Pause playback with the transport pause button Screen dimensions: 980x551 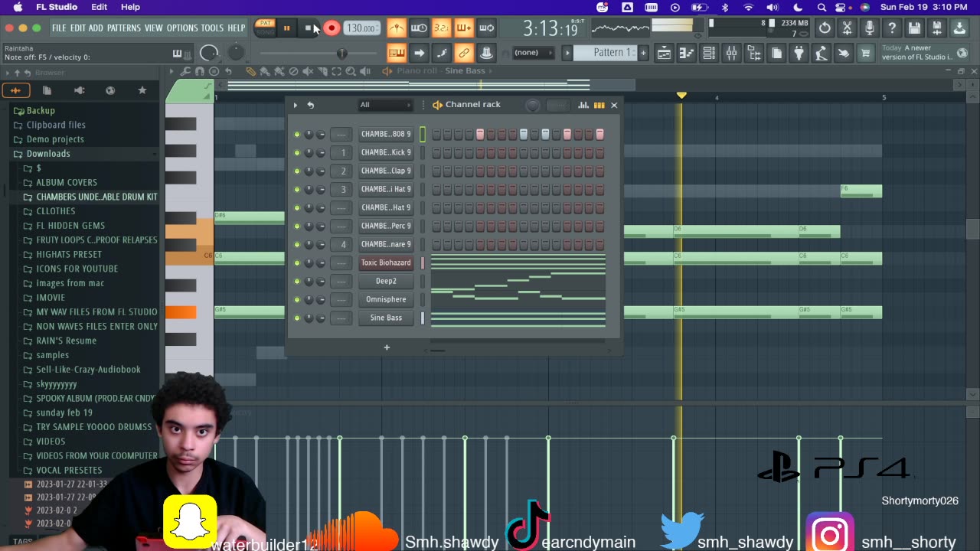pyautogui.click(x=286, y=28)
